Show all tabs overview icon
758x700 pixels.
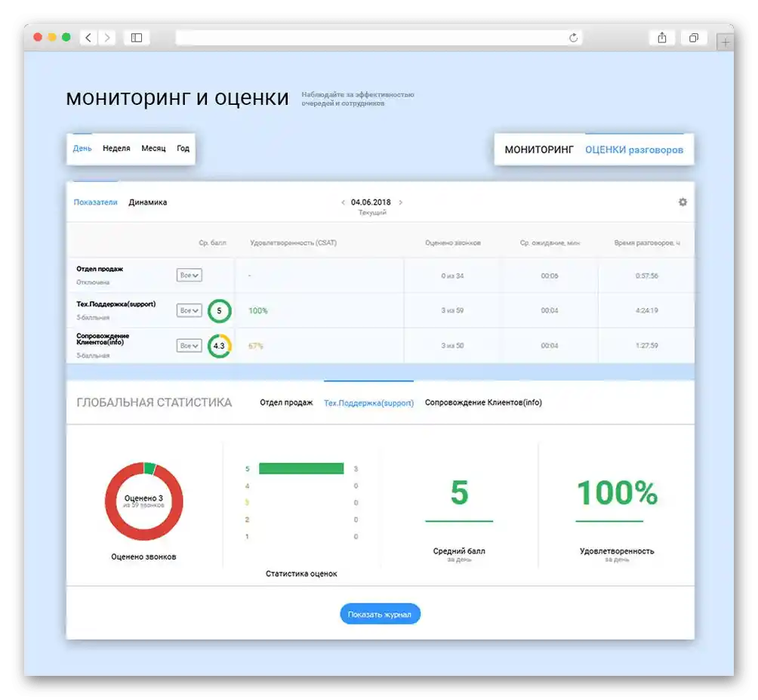694,38
